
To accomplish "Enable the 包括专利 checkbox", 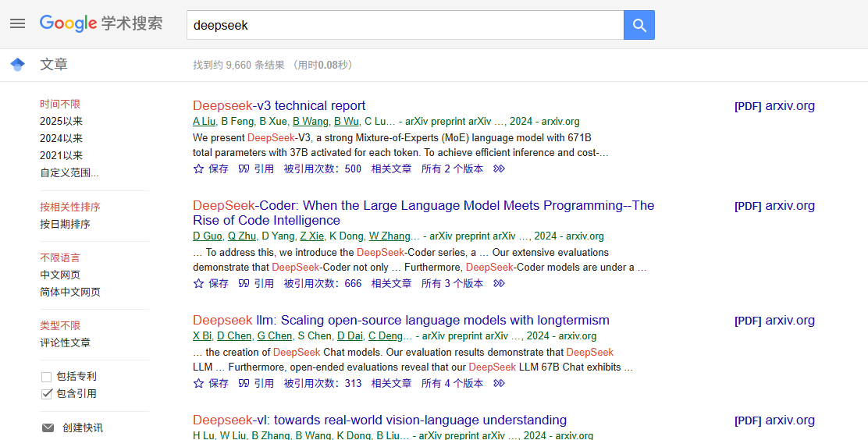I will tap(47, 377).
